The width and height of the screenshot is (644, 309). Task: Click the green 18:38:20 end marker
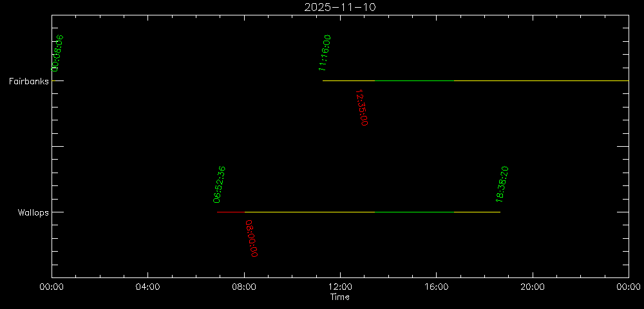pyautogui.click(x=502, y=185)
